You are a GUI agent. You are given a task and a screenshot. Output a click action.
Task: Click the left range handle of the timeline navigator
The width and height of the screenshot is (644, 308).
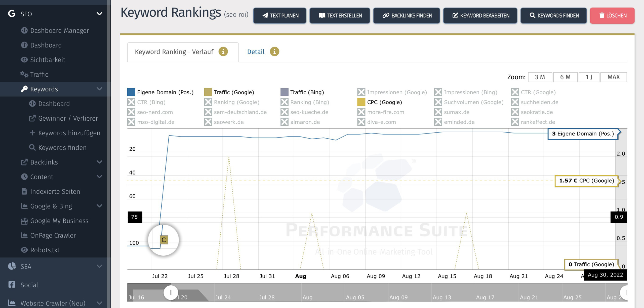pos(171,293)
